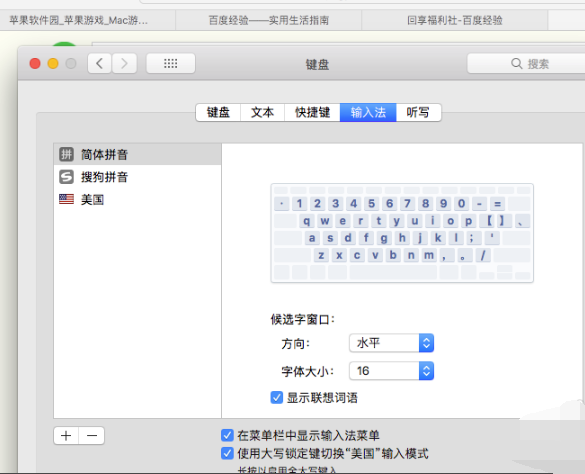
Task: Click the Sogou S icon
Action: (x=66, y=177)
